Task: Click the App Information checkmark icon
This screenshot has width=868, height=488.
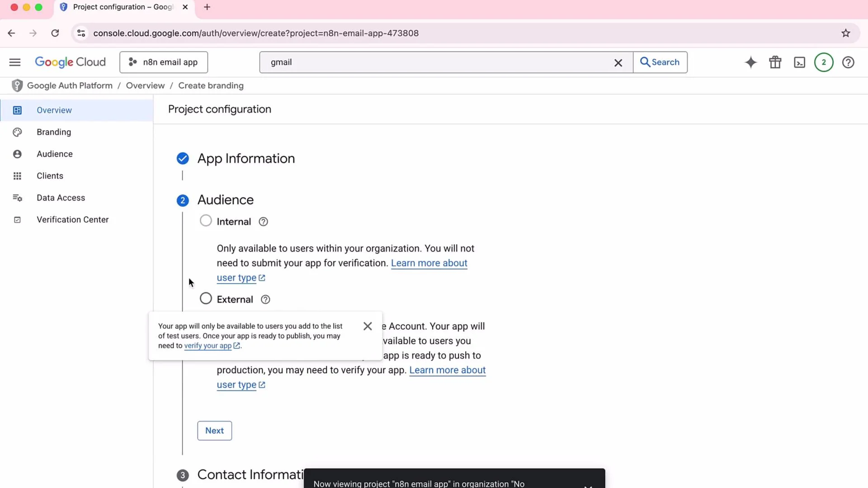Action: point(183,159)
